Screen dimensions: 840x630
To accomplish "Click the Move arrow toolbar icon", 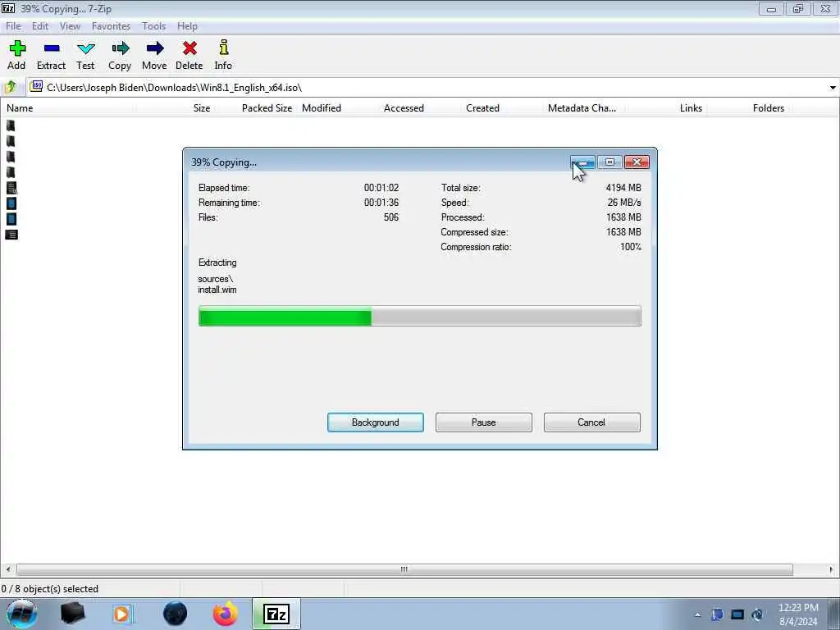I will coord(155,48).
